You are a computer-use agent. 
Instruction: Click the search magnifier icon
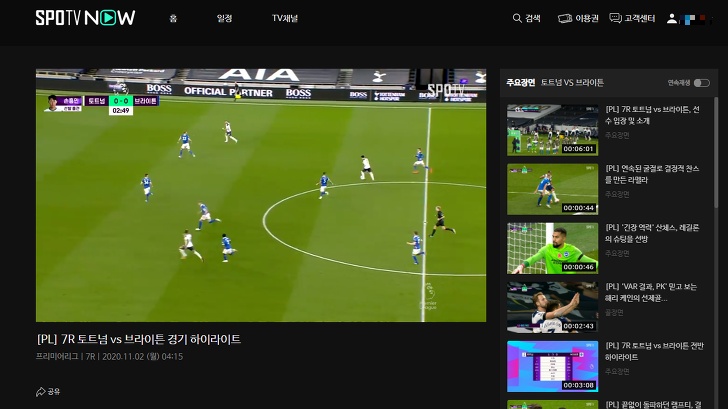point(517,18)
